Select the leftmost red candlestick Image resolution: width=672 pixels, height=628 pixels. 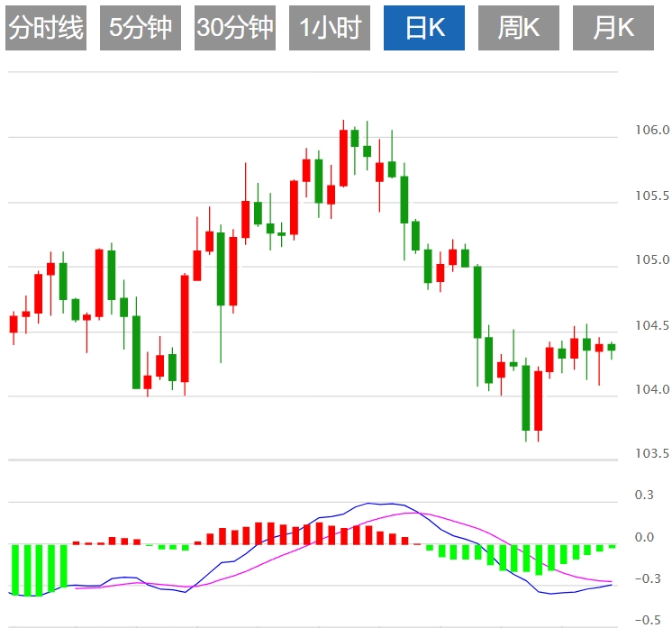(14, 324)
